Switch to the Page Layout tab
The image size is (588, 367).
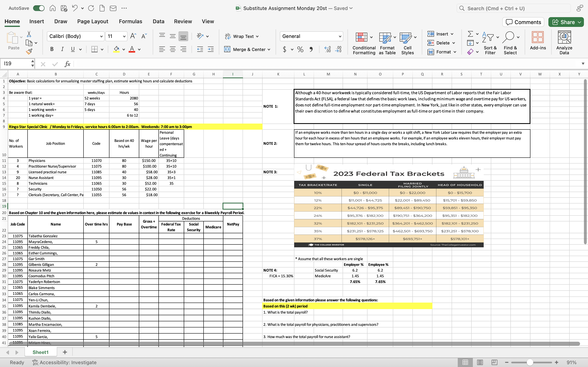92,21
